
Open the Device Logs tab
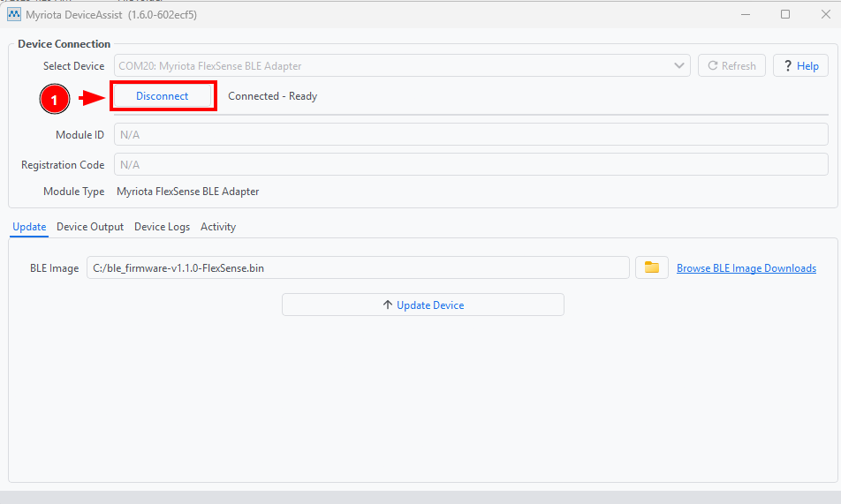(162, 227)
